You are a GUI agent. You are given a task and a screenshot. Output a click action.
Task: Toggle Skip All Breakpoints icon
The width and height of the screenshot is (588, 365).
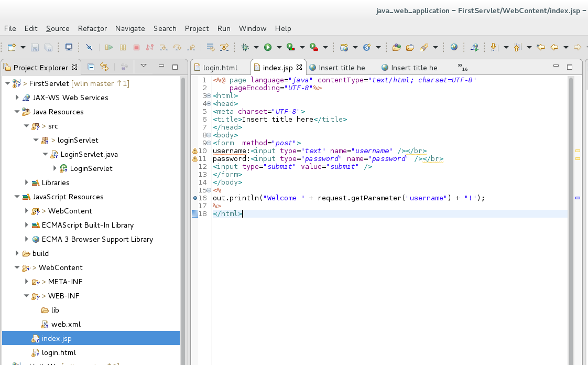(x=89, y=47)
